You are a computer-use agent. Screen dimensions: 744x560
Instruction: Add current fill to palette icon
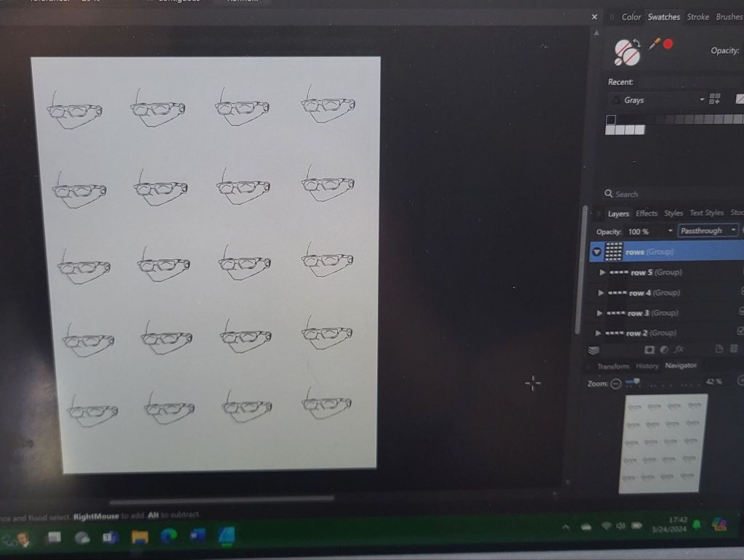714,100
